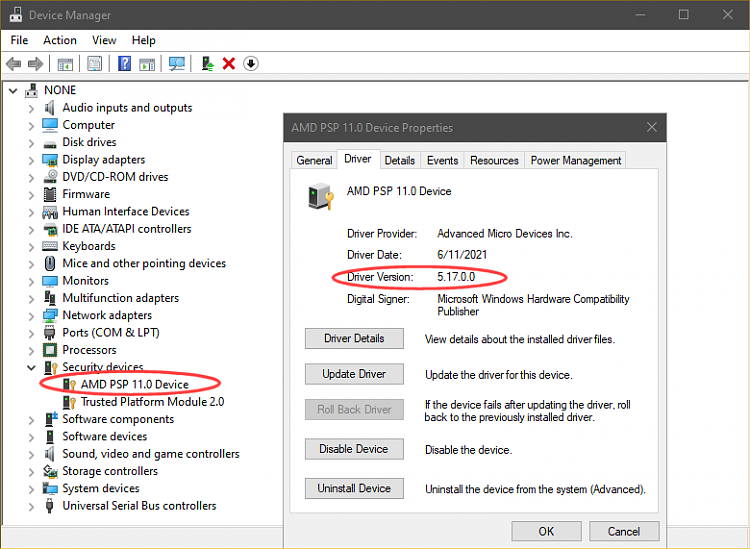750x549 pixels.
Task: Click the Keyboards category icon
Action: (50, 246)
